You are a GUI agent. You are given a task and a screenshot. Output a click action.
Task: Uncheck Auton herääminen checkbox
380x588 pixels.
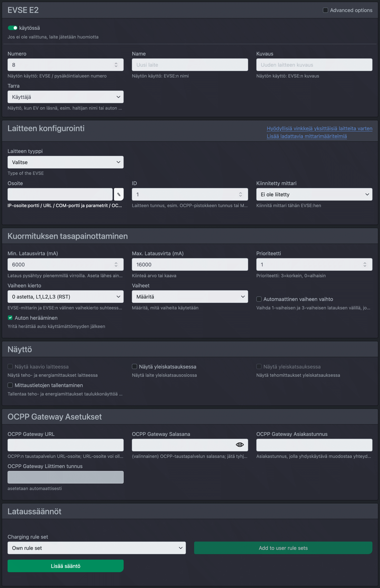pos(10,318)
